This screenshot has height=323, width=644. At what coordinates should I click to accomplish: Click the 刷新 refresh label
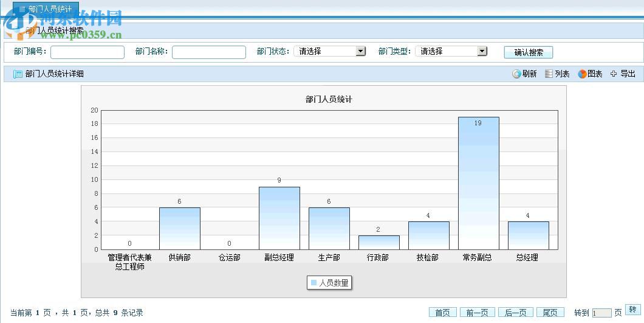pyautogui.click(x=529, y=74)
